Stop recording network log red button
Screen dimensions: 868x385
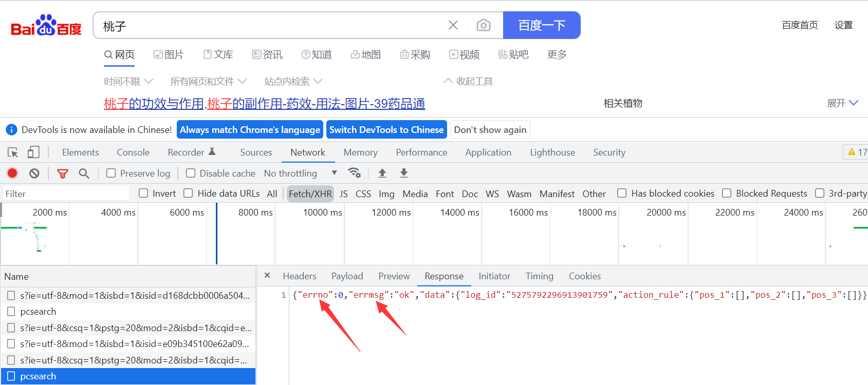(x=12, y=174)
